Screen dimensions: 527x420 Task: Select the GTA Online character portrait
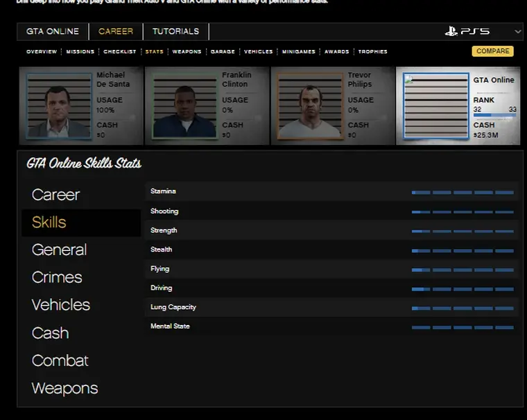click(436, 106)
